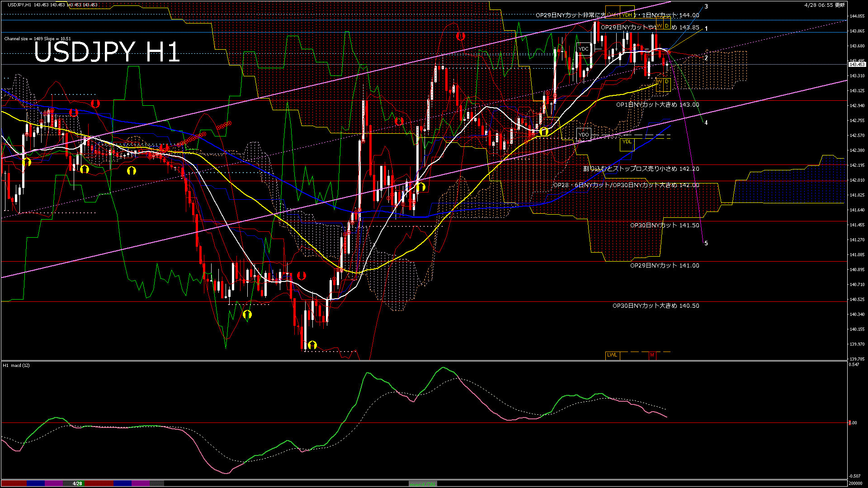Click the USDJPY,H1 chart header text
This screenshot has width=868, height=488.
pyautogui.click(x=19, y=5)
